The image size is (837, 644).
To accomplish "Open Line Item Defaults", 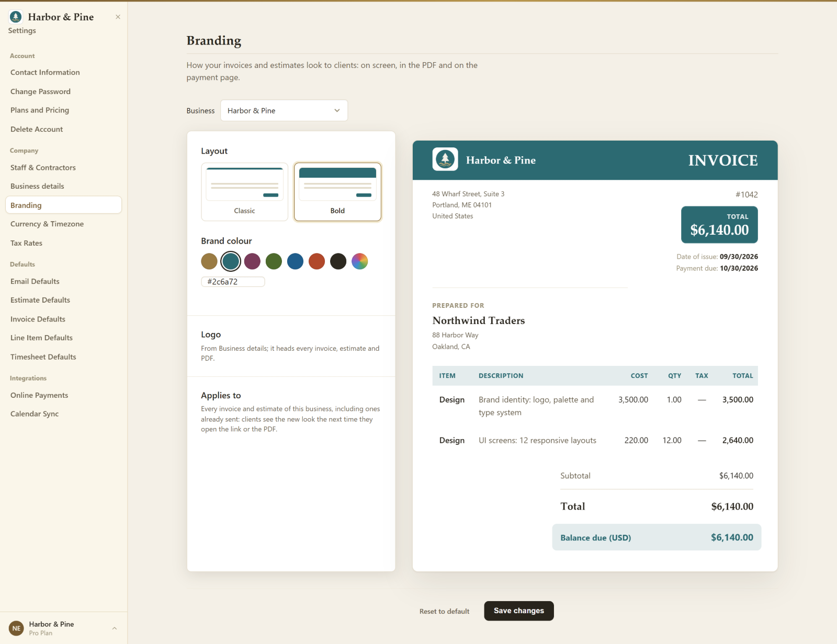I will 63,338.
